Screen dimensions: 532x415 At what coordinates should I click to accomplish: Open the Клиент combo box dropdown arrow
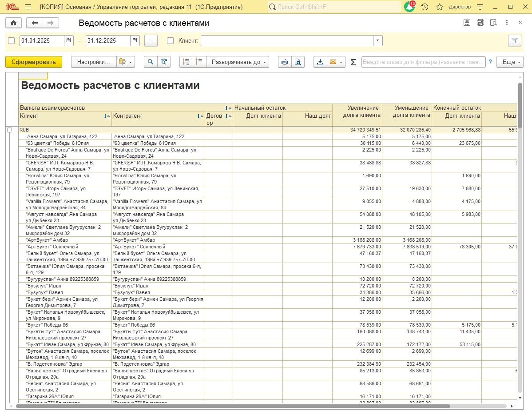click(x=377, y=40)
